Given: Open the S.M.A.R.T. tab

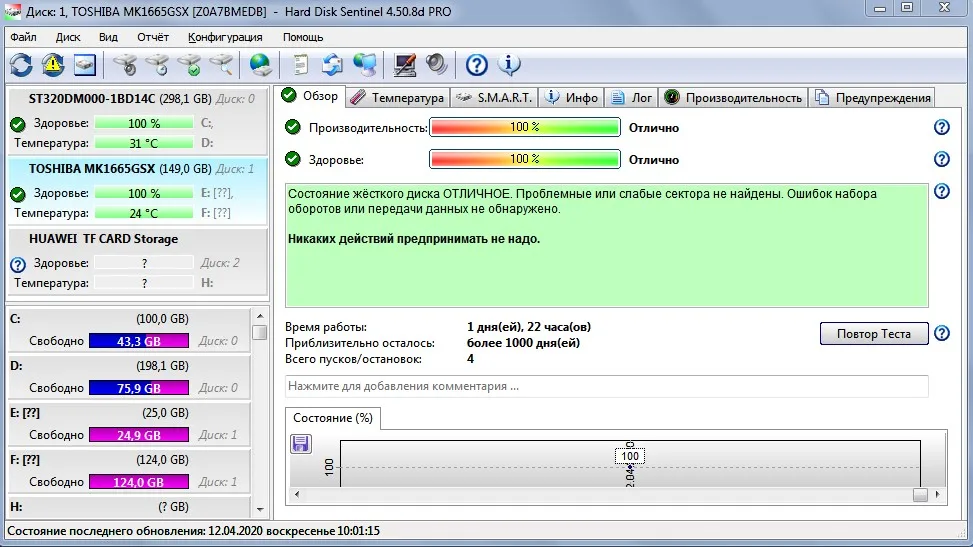Looking at the screenshot, I should click(x=494, y=97).
